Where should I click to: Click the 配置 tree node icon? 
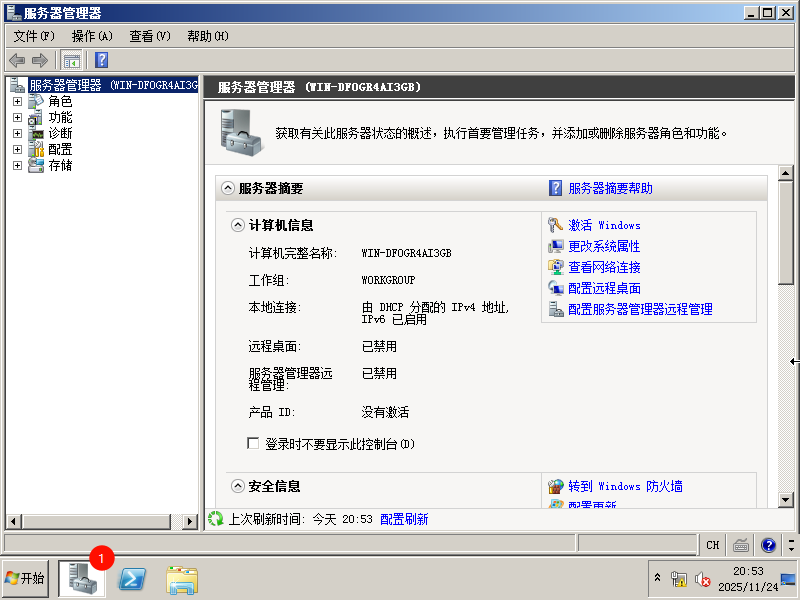coord(36,149)
